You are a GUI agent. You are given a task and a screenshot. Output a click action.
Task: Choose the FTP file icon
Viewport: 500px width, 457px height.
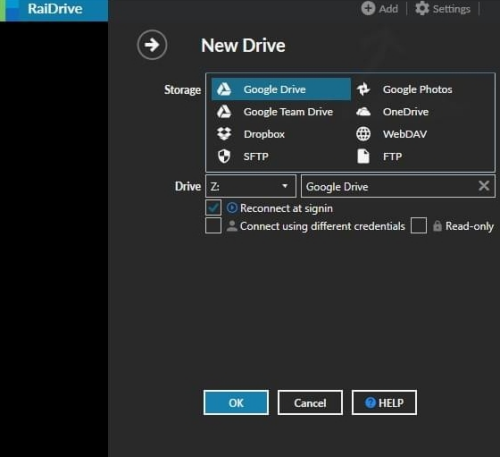[363, 156]
